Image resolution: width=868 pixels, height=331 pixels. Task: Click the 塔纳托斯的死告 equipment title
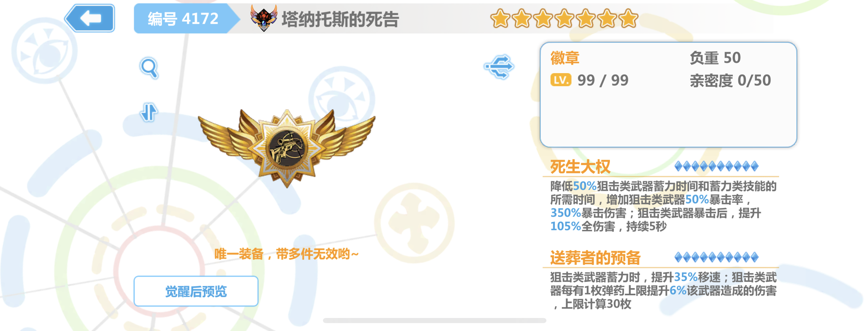coord(340,19)
